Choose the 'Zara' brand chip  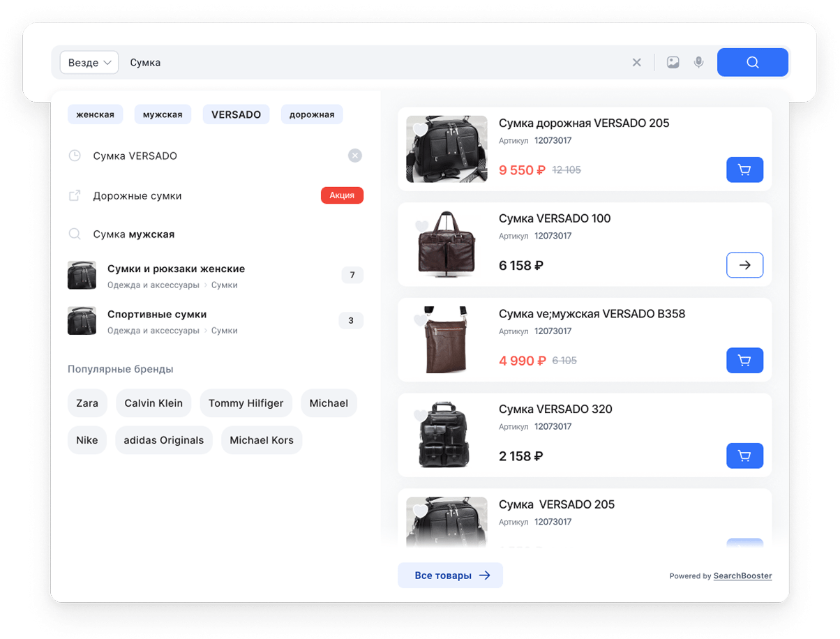(x=87, y=403)
